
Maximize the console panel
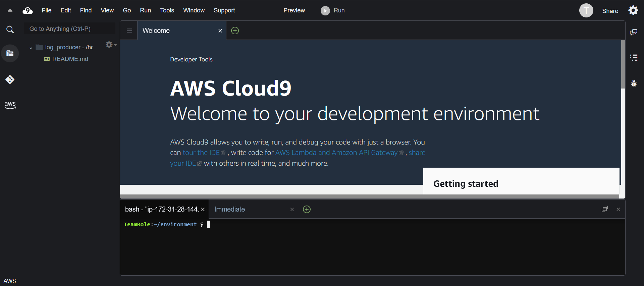[x=605, y=209]
